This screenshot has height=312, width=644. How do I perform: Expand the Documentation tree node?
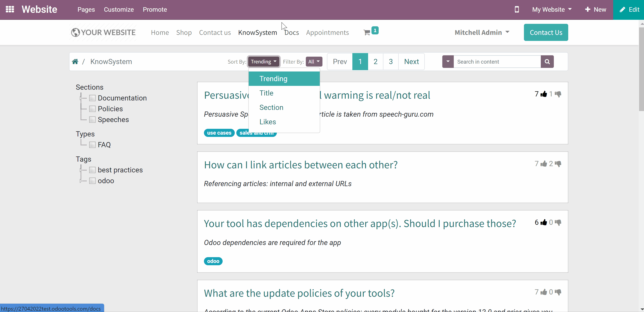point(81,98)
